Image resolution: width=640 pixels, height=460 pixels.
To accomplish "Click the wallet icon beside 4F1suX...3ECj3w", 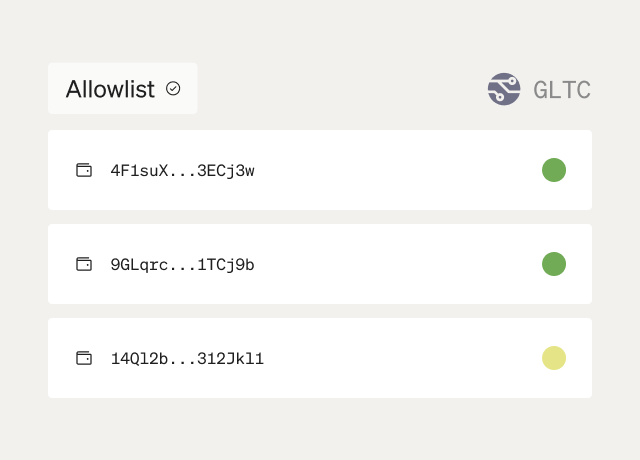I will coord(84,170).
